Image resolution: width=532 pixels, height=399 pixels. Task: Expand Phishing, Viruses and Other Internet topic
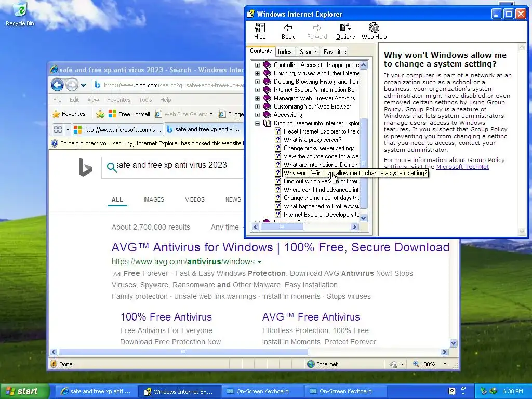pyautogui.click(x=257, y=73)
